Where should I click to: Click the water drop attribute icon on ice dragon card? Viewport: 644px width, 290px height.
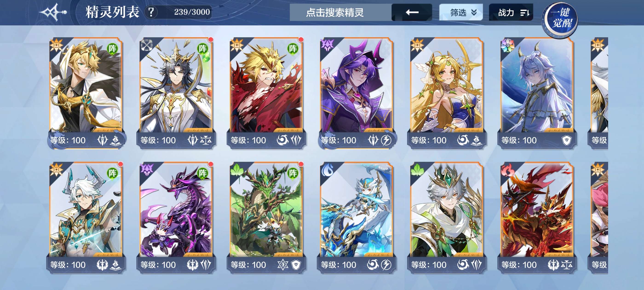327,170
